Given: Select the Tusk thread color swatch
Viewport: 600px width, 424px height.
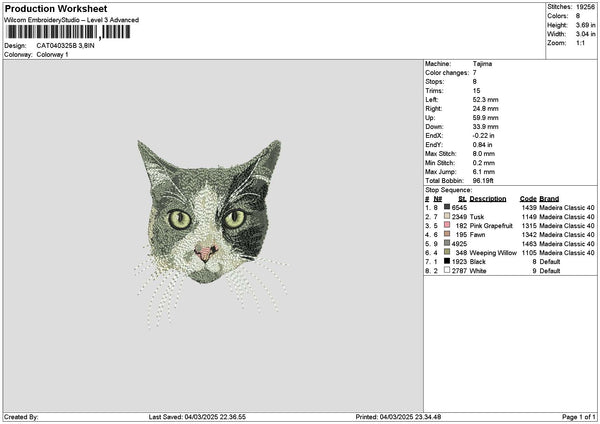Looking at the screenshot, I should (447, 216).
